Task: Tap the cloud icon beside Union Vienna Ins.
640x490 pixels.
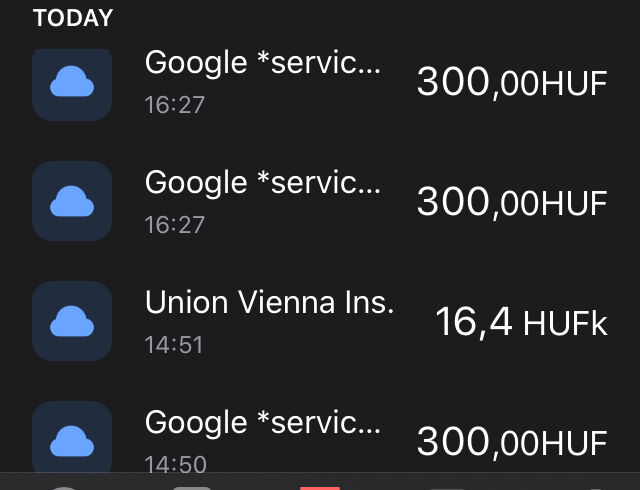Action: [72, 321]
